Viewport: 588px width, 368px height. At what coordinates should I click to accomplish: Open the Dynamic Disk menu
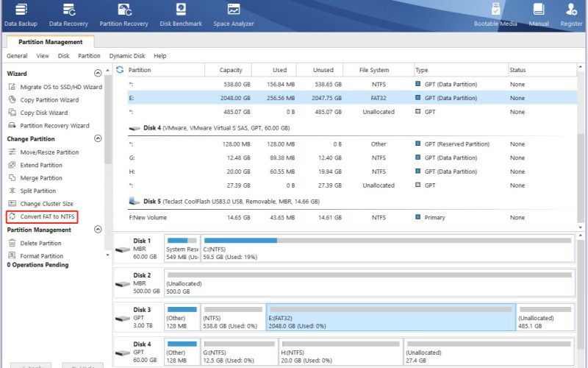coord(127,56)
